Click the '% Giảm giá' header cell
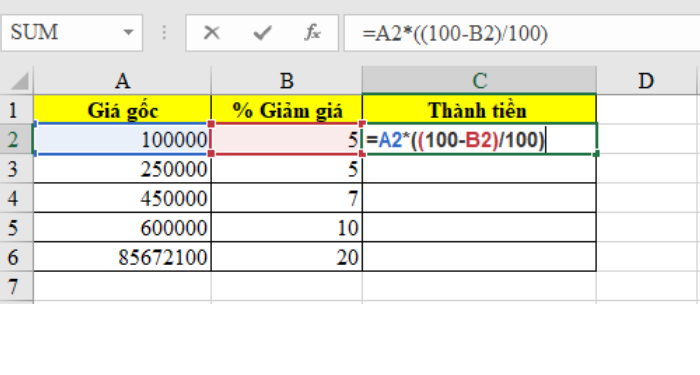This screenshot has width=700, height=375. 287,110
